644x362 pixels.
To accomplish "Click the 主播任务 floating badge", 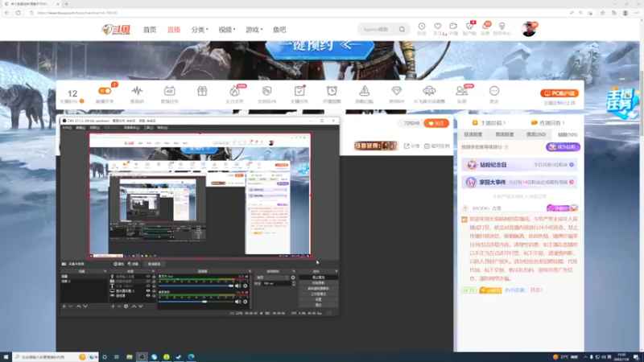I will (622, 103).
